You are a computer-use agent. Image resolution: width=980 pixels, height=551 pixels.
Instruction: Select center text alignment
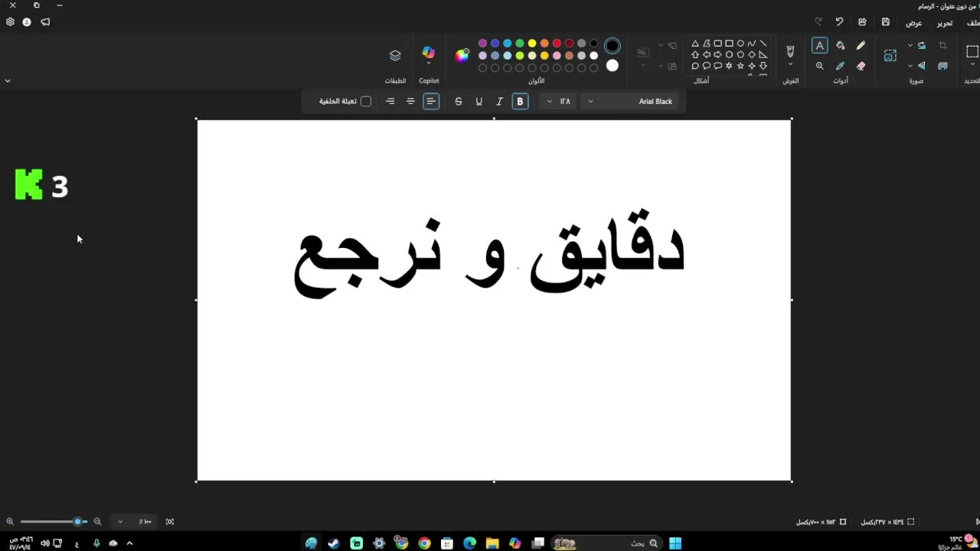point(410,101)
